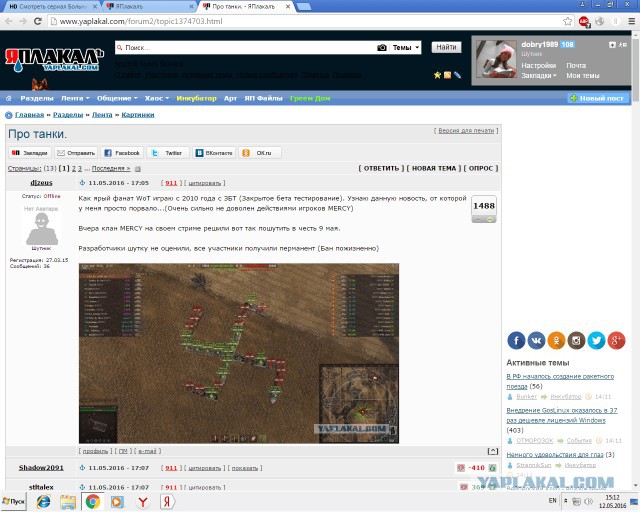Open the ЯП Файлы nav item
Viewport: 640px width, 512px height.
[x=263, y=98]
